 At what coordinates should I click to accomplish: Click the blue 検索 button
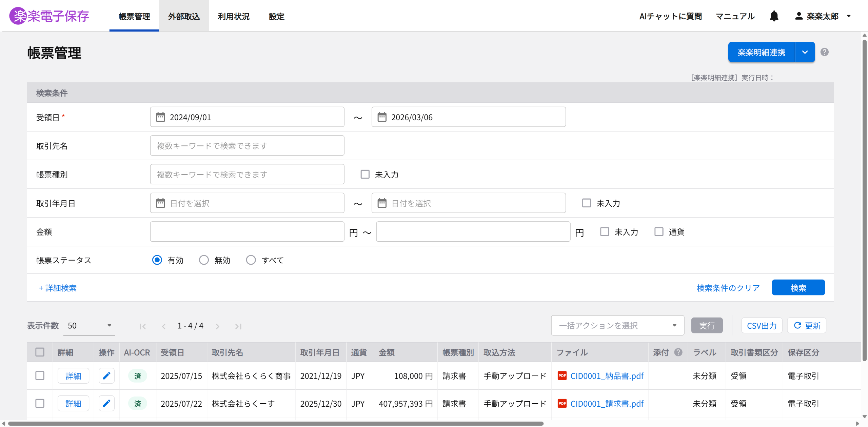coord(798,288)
